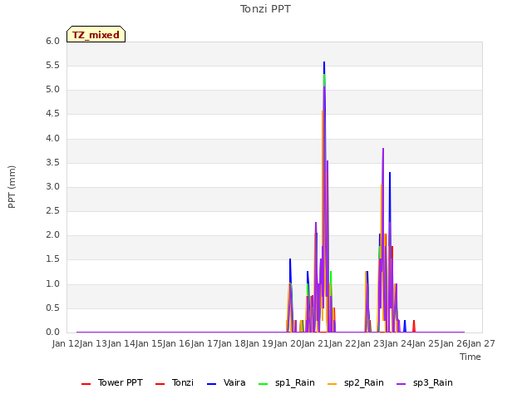Viewport: 532px width, 399px height.
Task: Toggle the Tower PPT legend entry
Action: point(112,382)
